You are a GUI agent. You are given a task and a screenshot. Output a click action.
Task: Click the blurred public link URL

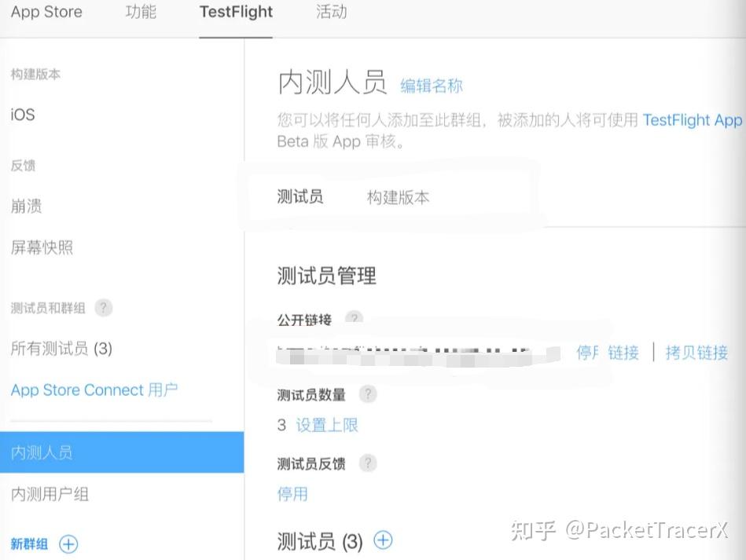419,356
